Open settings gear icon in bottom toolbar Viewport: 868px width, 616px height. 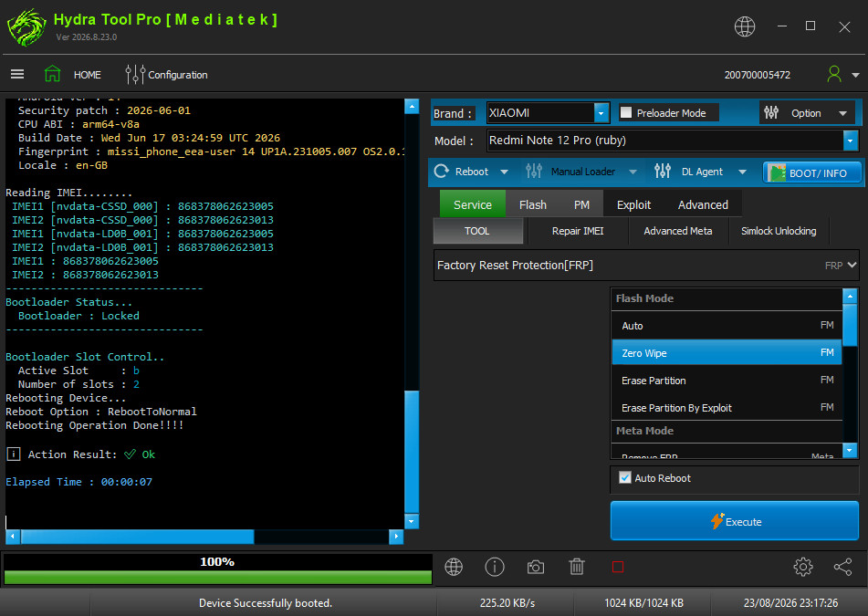pyautogui.click(x=802, y=567)
